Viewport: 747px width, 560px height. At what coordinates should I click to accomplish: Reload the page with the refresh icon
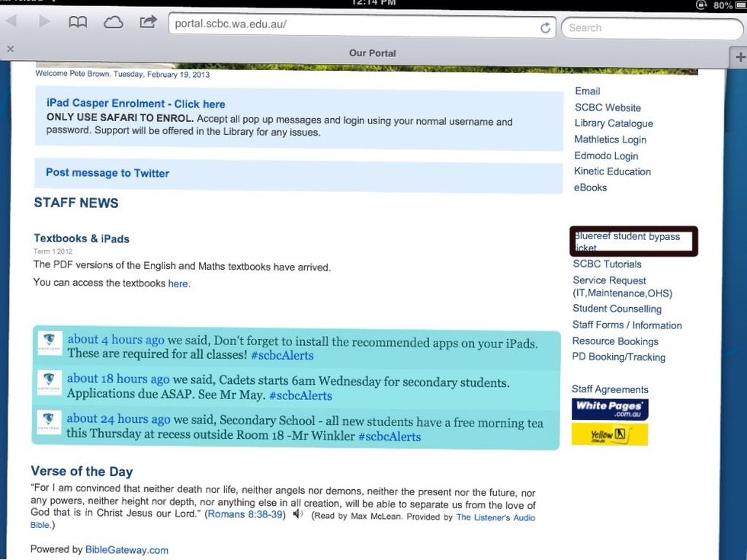point(546,28)
